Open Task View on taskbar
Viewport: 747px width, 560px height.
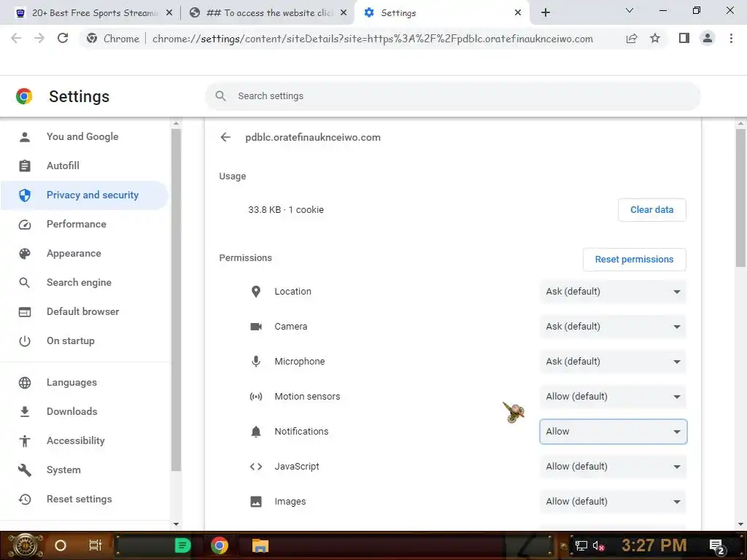96,545
